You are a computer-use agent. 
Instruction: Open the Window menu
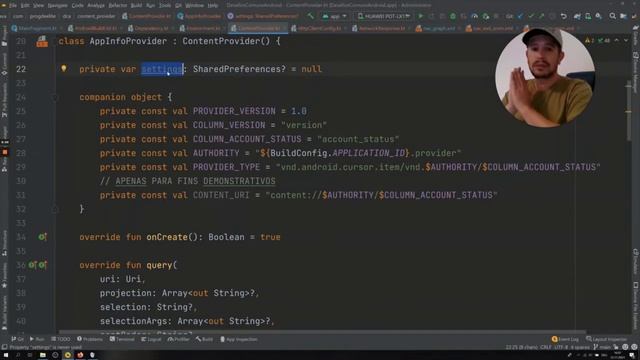point(195,5)
